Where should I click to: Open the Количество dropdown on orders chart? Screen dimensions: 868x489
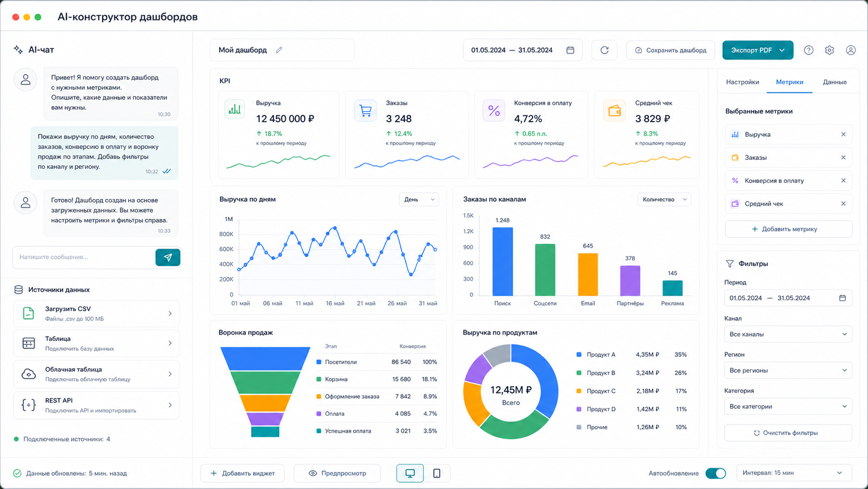(664, 200)
